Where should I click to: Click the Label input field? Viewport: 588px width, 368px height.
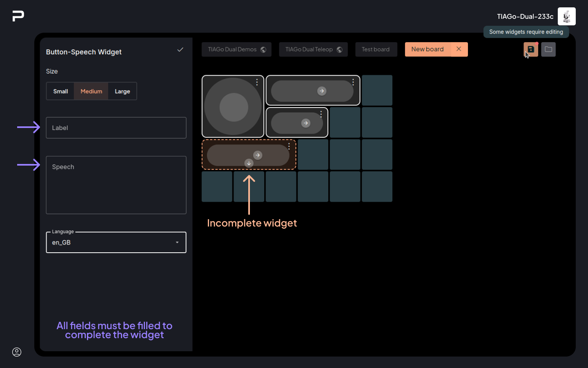click(x=116, y=128)
